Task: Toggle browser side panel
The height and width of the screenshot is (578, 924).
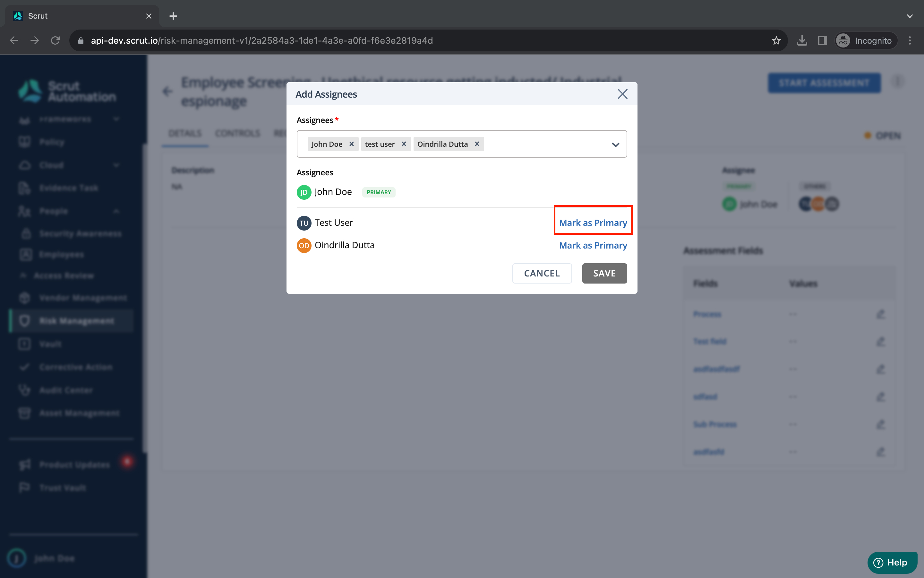Action: [822, 40]
